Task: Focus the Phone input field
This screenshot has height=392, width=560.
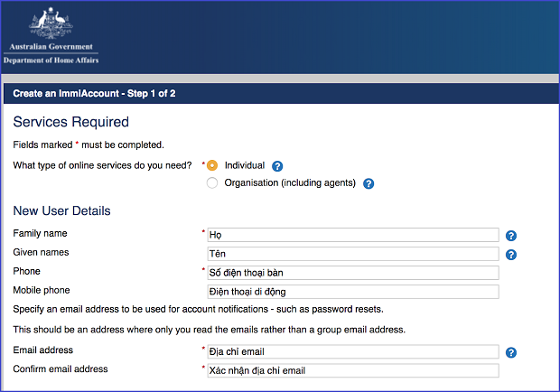Action: coord(353,273)
